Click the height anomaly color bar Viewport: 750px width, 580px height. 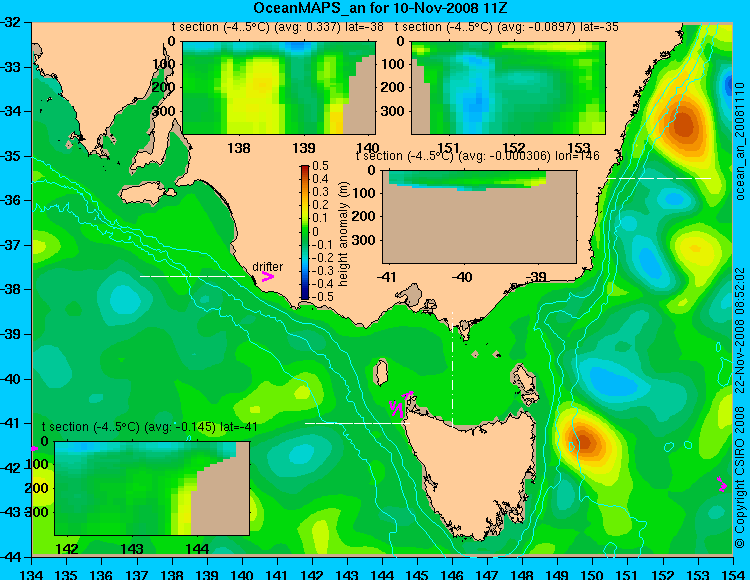coord(305,232)
